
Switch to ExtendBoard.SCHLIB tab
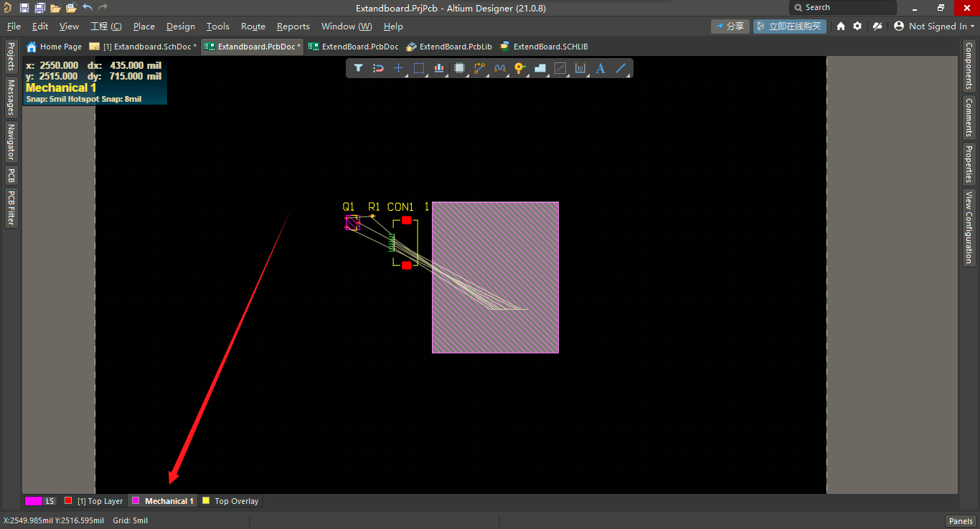544,47
